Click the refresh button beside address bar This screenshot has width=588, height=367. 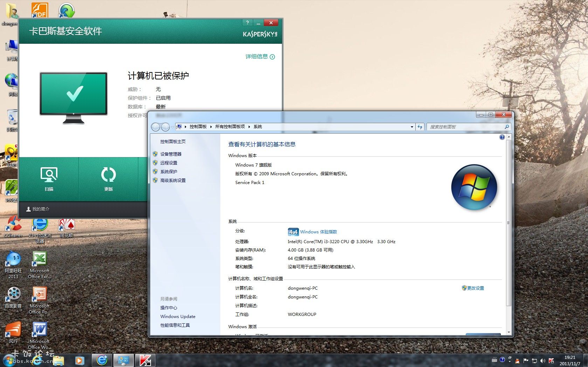[x=420, y=127]
